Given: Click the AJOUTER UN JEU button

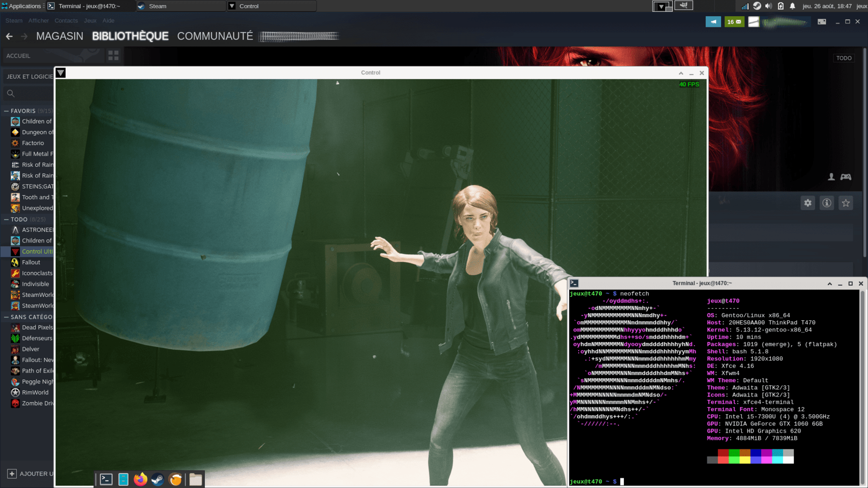Looking at the screenshot, I should point(31,474).
